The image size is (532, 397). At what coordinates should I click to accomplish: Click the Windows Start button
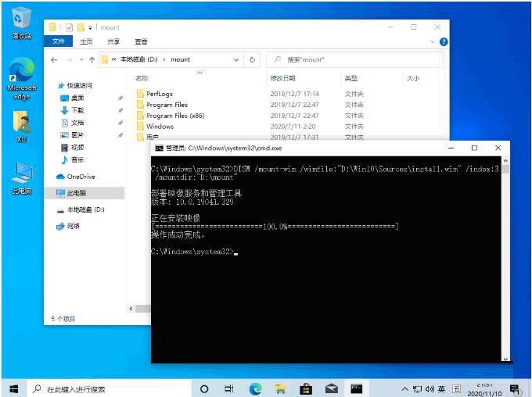[x=13, y=389]
